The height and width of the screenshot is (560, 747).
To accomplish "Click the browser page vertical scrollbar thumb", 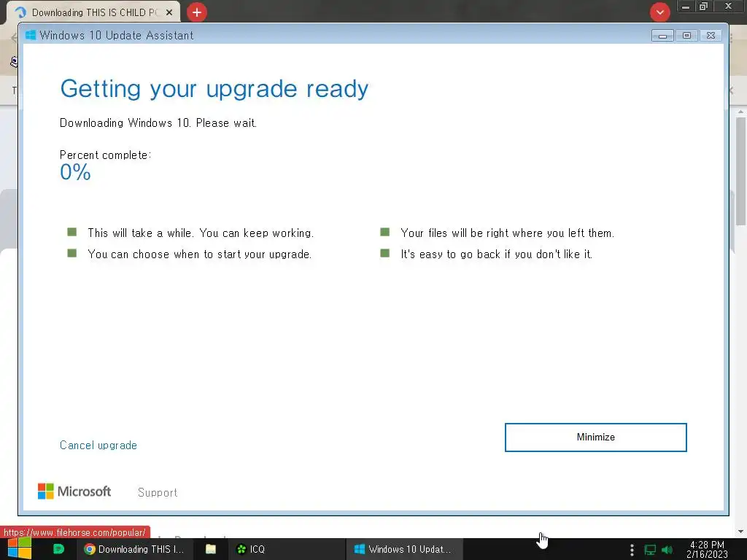I will point(740,171).
